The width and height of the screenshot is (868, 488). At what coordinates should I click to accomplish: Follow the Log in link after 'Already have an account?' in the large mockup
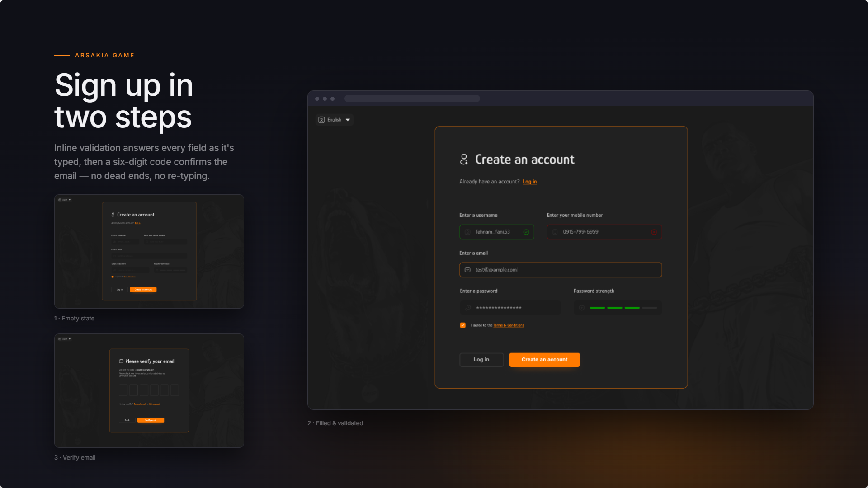coord(530,182)
